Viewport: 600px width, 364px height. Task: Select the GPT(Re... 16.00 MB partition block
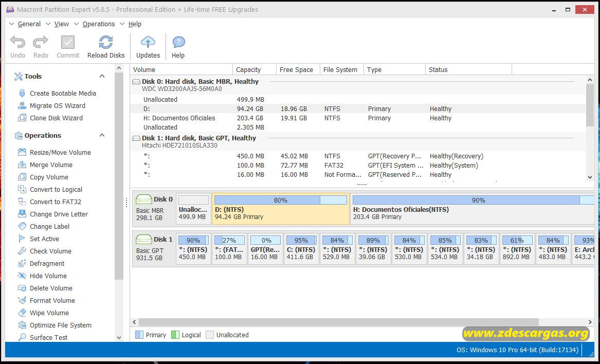[265, 249]
